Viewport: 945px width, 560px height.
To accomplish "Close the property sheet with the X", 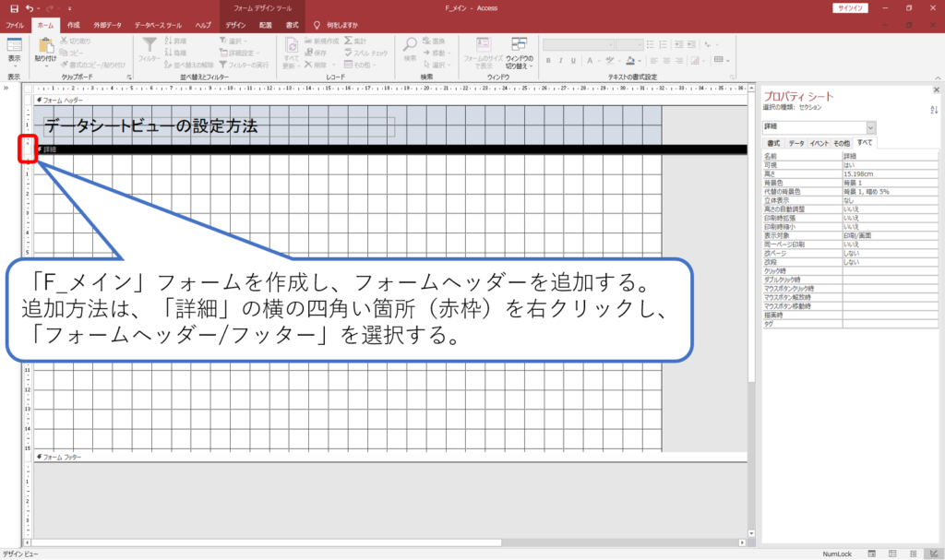I will point(936,89).
